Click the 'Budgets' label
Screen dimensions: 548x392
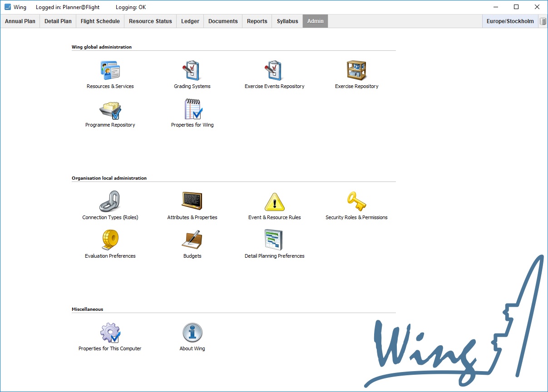193,256
